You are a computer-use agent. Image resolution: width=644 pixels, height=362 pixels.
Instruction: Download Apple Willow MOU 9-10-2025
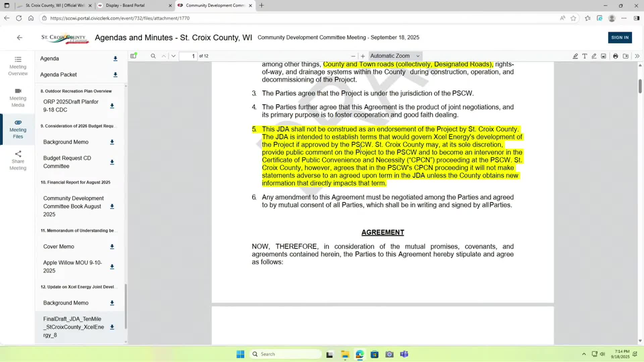(x=112, y=267)
